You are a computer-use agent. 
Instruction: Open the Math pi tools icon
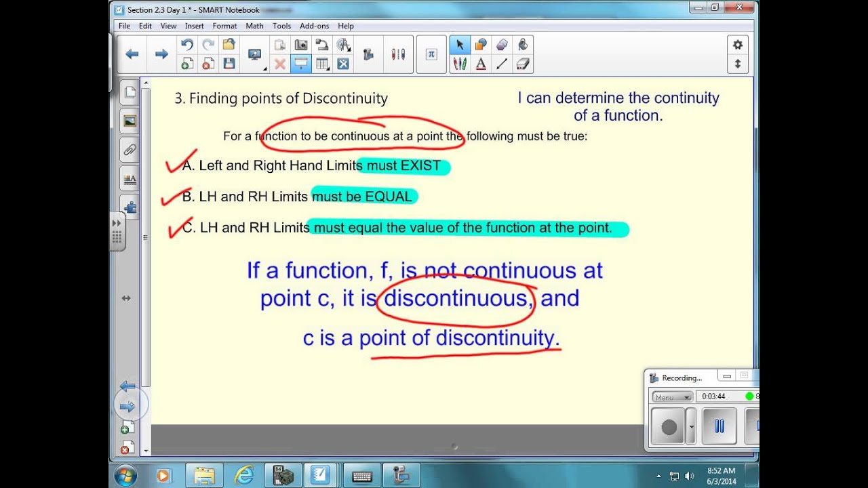pos(431,54)
